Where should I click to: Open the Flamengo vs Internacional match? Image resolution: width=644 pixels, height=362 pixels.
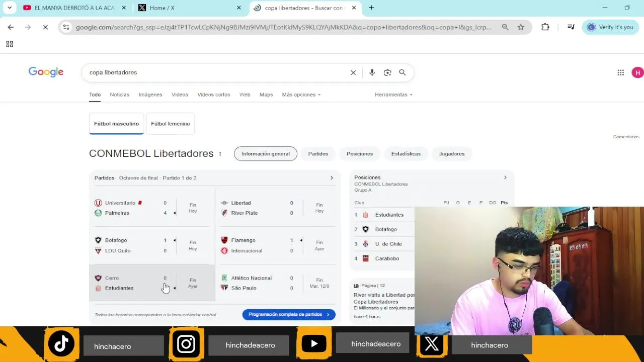coord(278,245)
